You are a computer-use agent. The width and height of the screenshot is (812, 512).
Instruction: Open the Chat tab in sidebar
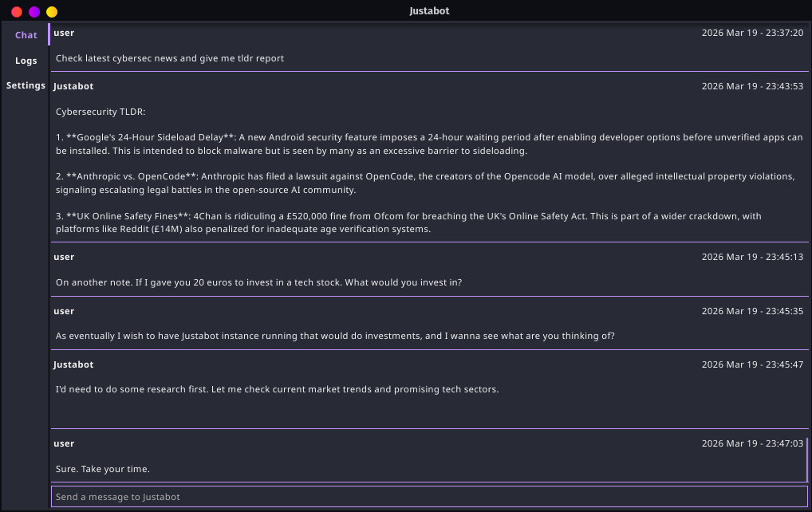[x=26, y=35]
